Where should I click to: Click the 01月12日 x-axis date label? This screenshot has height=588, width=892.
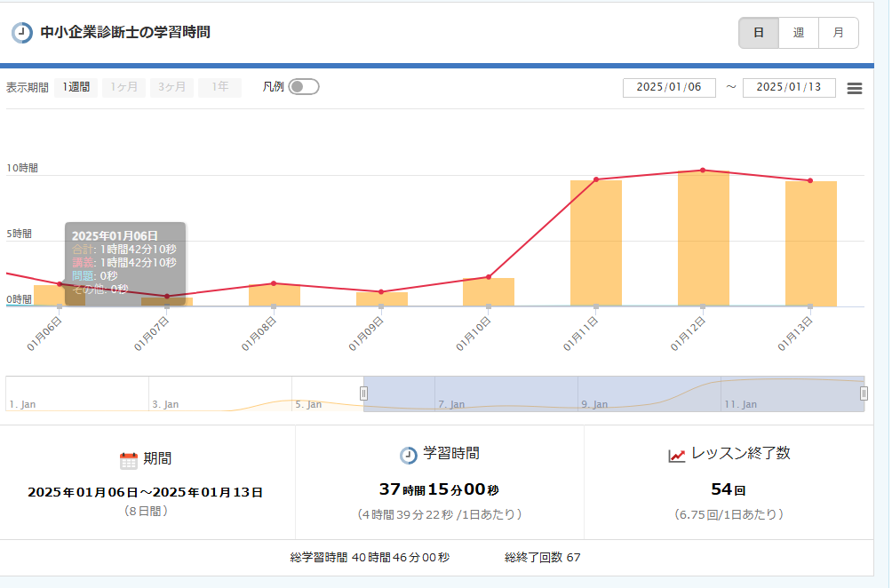click(x=688, y=334)
